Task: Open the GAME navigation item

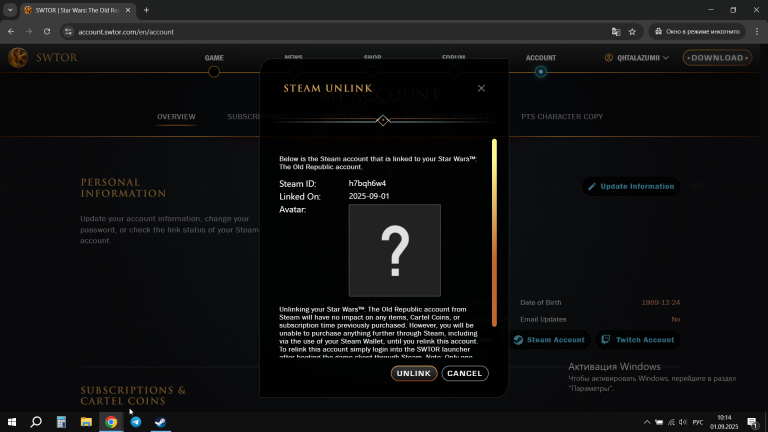Action: 214,58
